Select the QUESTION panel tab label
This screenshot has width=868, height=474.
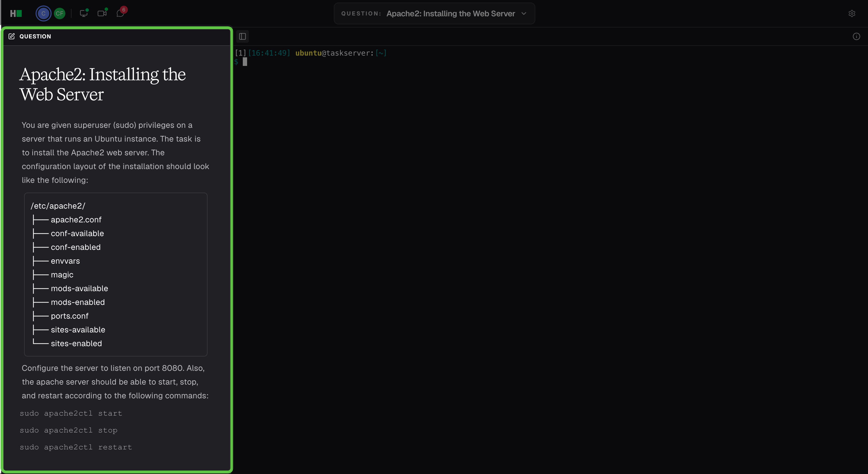click(x=35, y=36)
